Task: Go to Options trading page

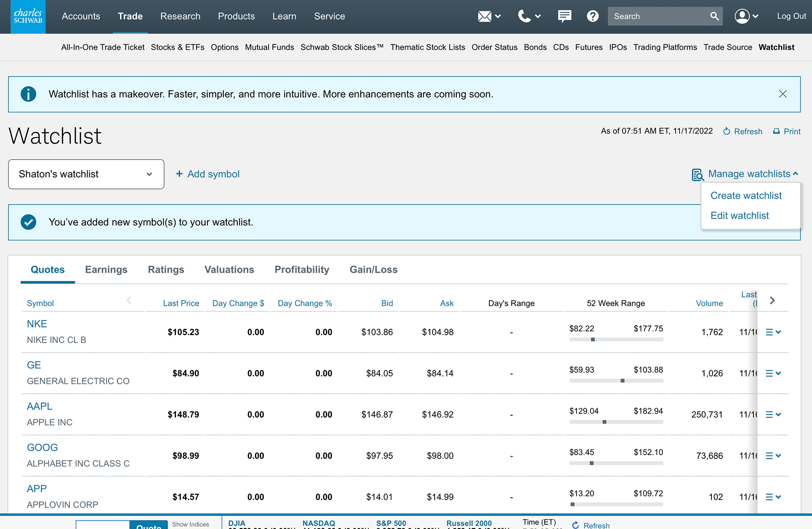Action: 225,47
